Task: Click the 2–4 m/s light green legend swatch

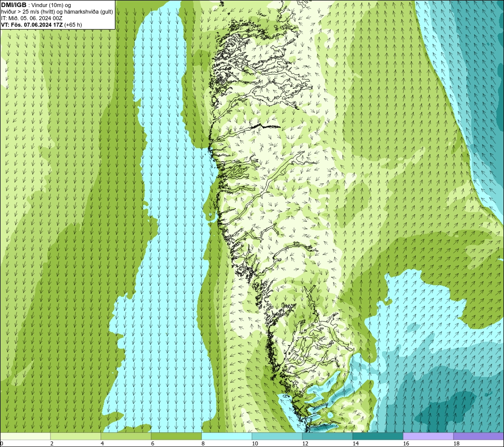Action: [x=76, y=436]
